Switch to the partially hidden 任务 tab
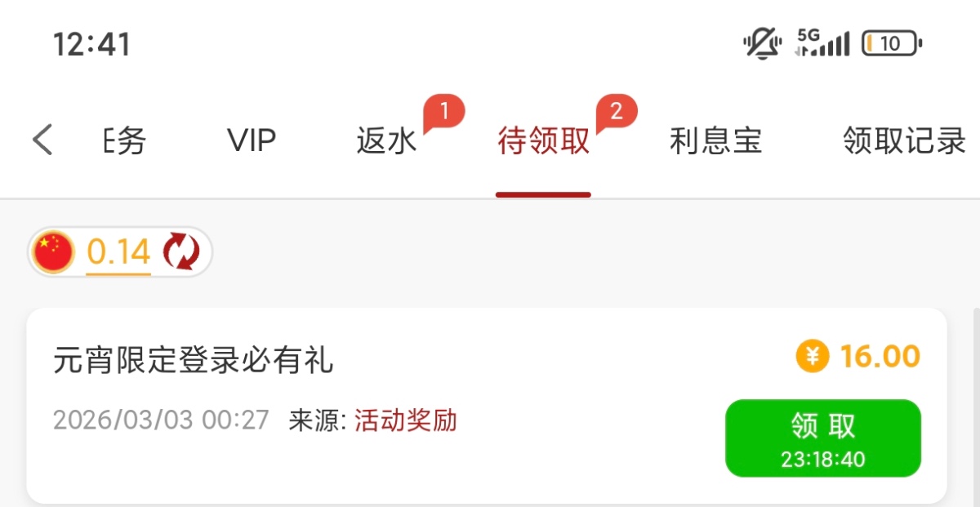 [x=124, y=140]
